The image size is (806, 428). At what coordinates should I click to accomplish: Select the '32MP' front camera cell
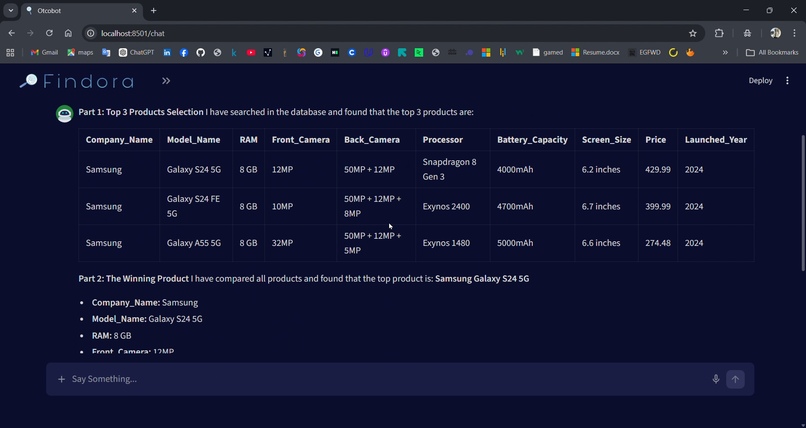[x=301, y=243]
